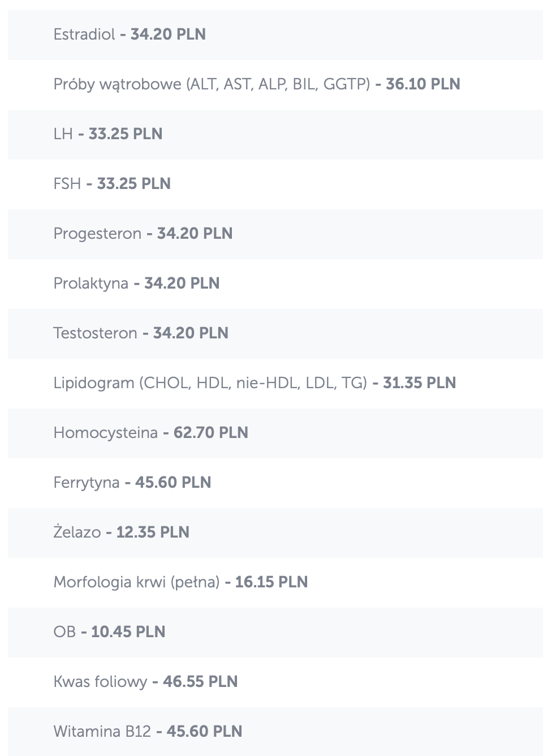Click the Żelazo test row
This screenshot has height=756, width=543.
121,532
